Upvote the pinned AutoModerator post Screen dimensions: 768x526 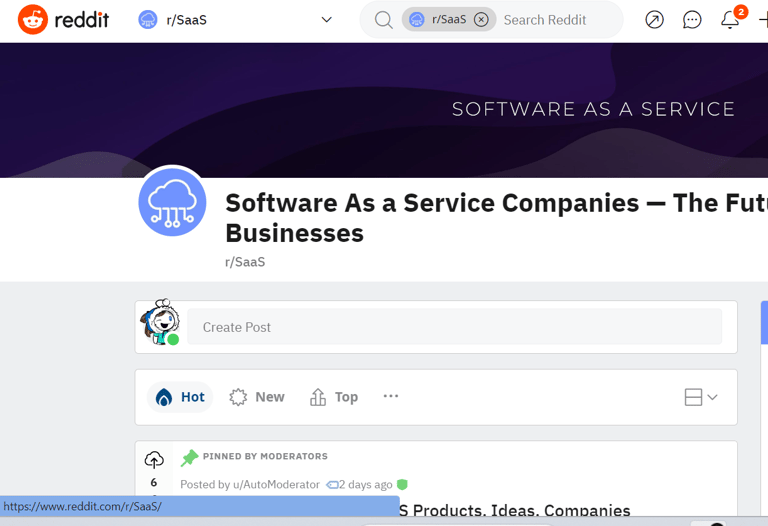coord(154,460)
